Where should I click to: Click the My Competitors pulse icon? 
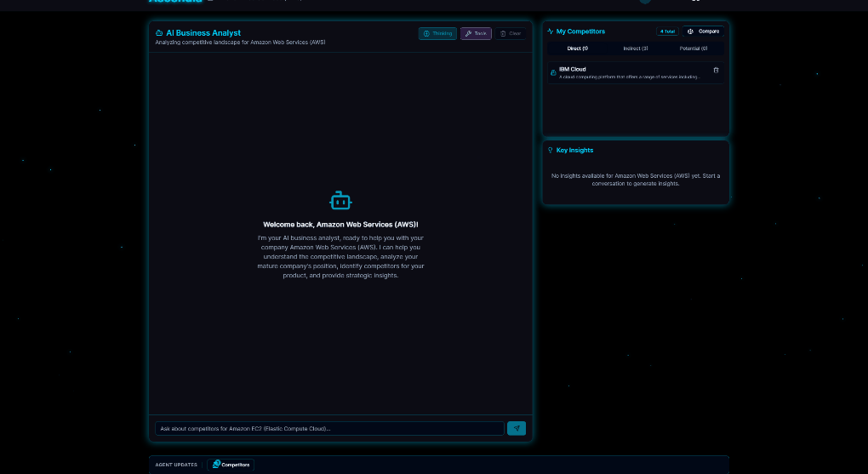(551, 31)
